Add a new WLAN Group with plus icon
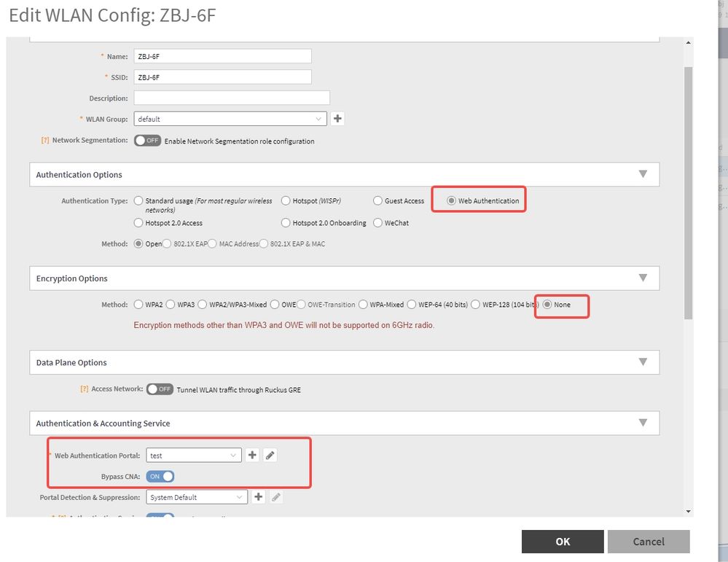 pos(337,119)
